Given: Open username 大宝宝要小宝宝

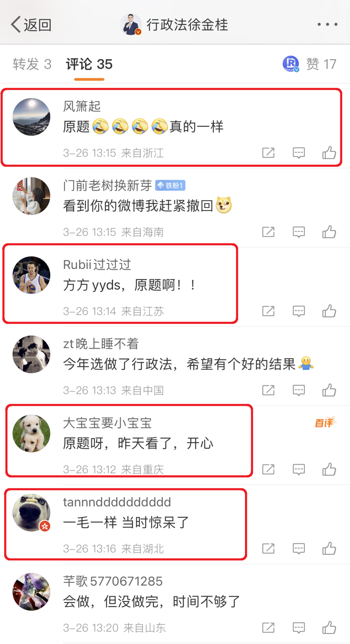Looking at the screenshot, I should [x=107, y=423].
